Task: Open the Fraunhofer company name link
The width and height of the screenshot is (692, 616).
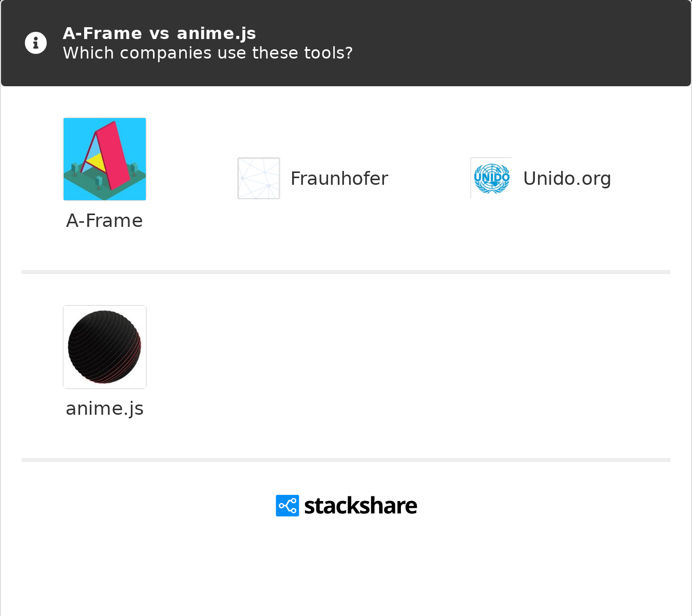Action: [x=339, y=179]
